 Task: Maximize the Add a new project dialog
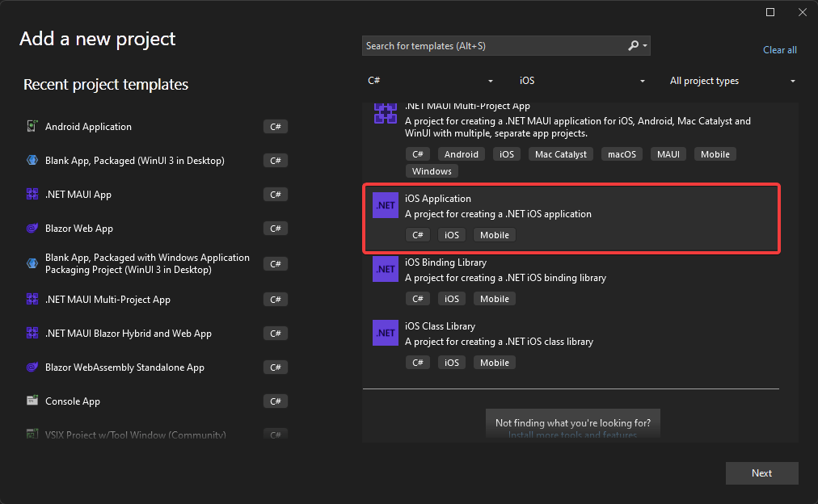pyautogui.click(x=770, y=12)
